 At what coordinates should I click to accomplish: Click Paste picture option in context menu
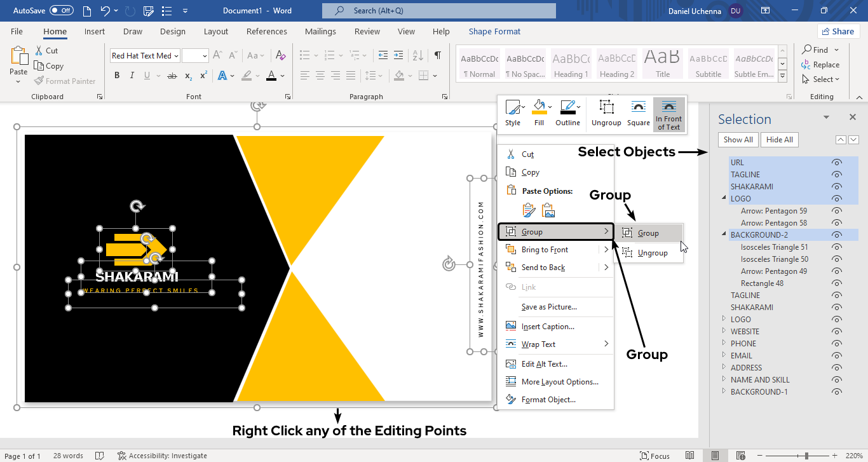(548, 210)
